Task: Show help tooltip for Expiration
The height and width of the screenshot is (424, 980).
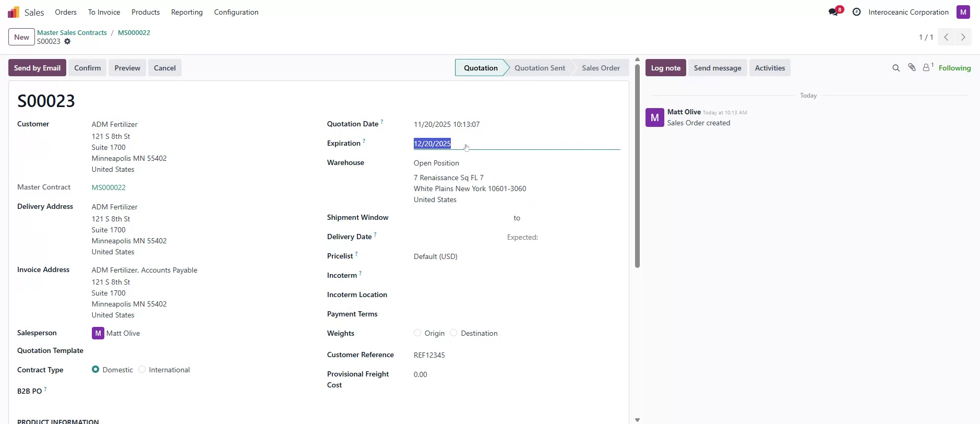Action: [364, 141]
